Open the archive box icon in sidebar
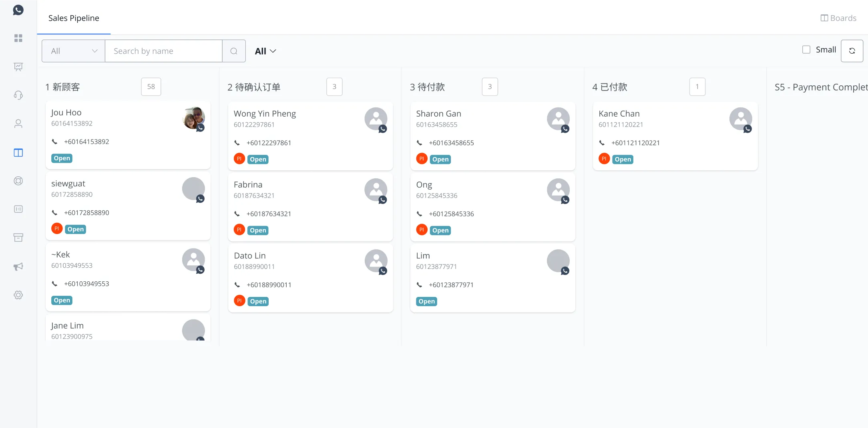The width and height of the screenshot is (868, 428). (18, 238)
